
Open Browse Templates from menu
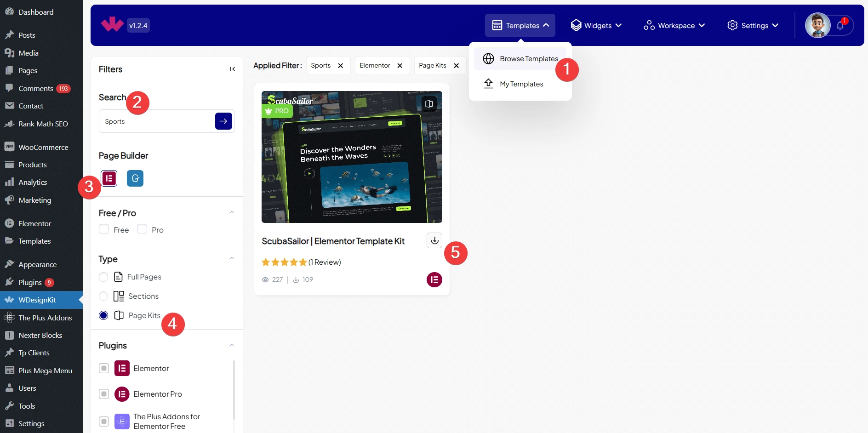[x=529, y=59]
